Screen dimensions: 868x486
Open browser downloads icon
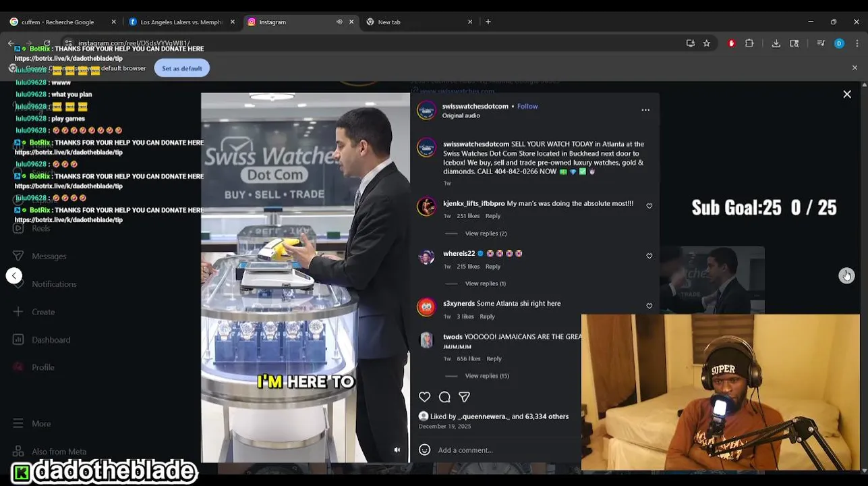[776, 44]
